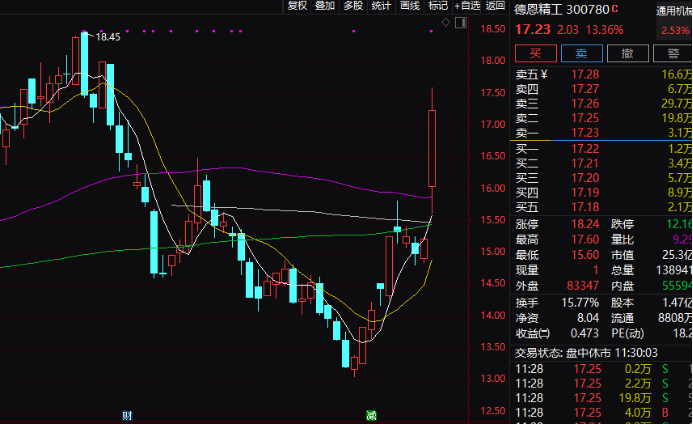Click the stock name 德恩精工

pos(537,10)
